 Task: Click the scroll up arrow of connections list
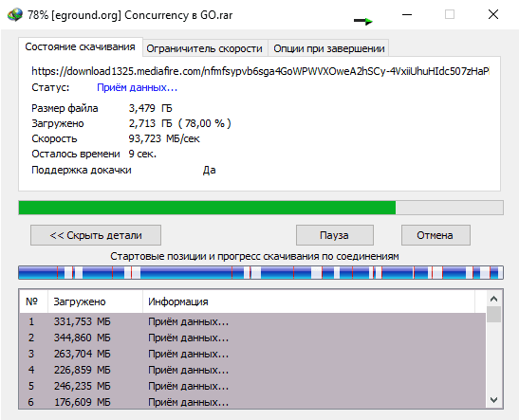(493, 299)
